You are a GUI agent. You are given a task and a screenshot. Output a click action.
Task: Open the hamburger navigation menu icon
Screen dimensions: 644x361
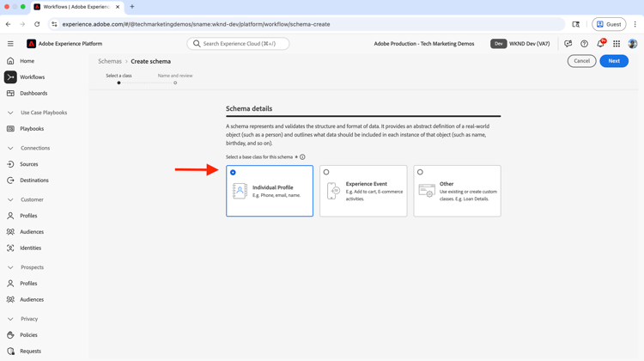pyautogui.click(x=10, y=44)
